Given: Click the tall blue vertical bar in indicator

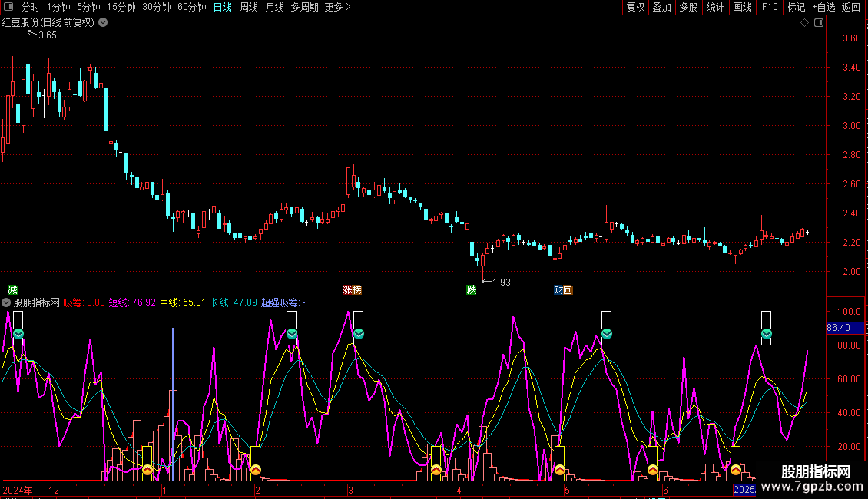Looking at the screenshot, I should click(x=174, y=405).
